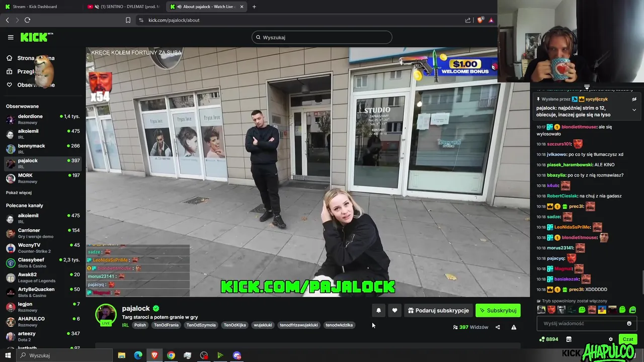The image size is (644, 362).
Task: Click the share stream icon
Action: click(x=498, y=327)
